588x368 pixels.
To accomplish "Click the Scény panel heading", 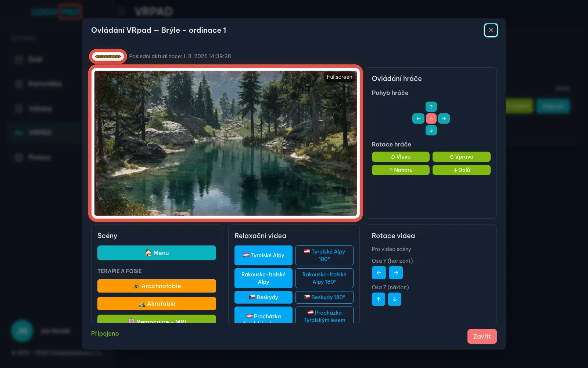I will click(107, 236).
